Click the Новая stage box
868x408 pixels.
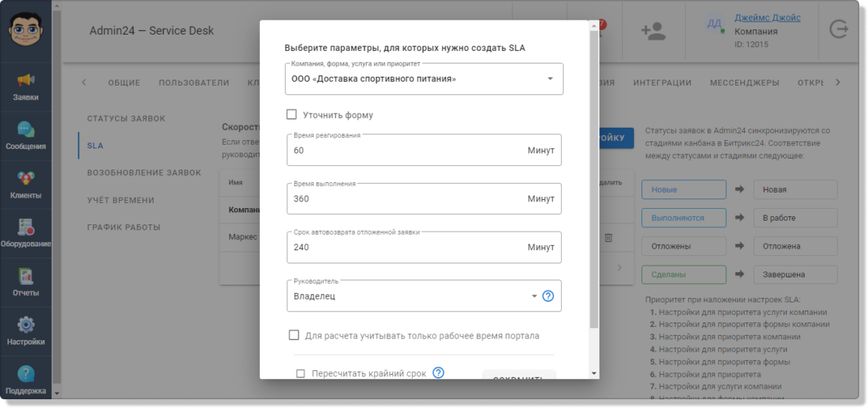pyautogui.click(x=796, y=190)
